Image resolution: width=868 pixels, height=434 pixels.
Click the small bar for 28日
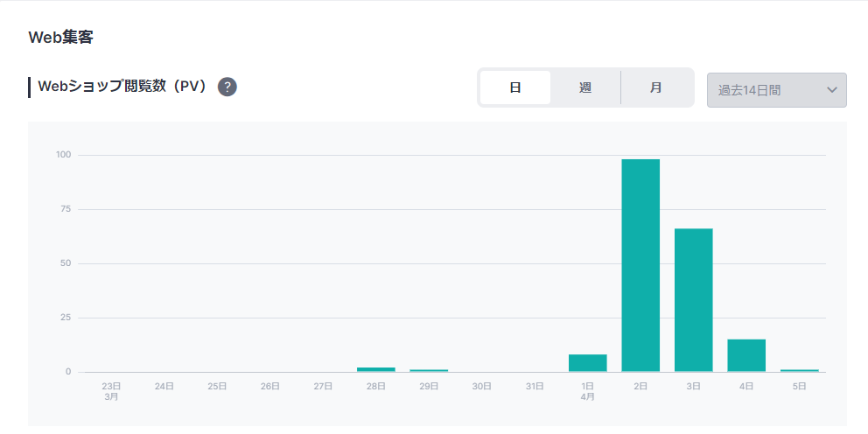pos(376,369)
